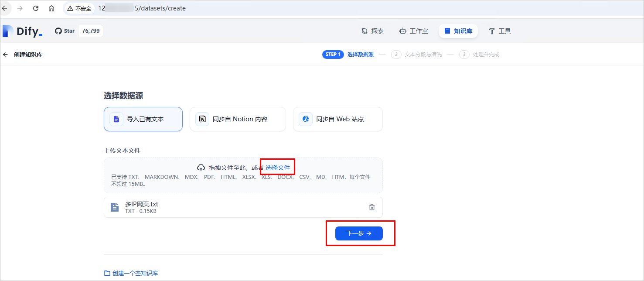Select the 知识库 tab

point(458,31)
